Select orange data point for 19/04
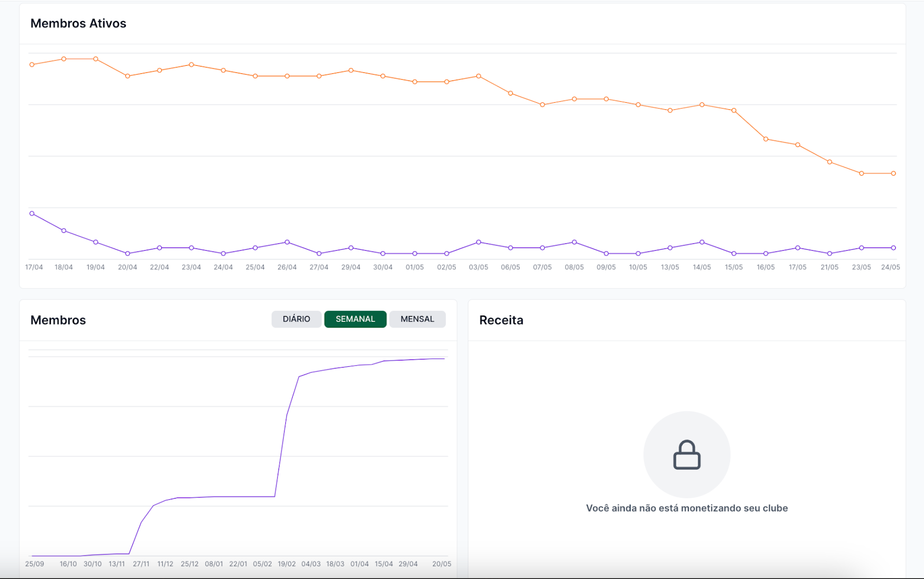The height and width of the screenshot is (579, 924). tap(96, 59)
